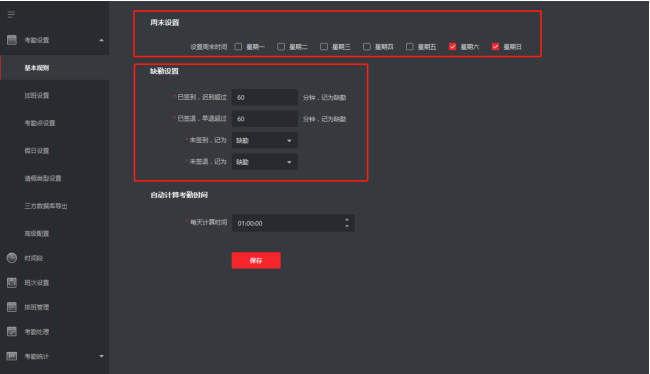The width and height of the screenshot is (650, 374).
Task: Click the 考勤设置 calendar icon
Action: 12,40
